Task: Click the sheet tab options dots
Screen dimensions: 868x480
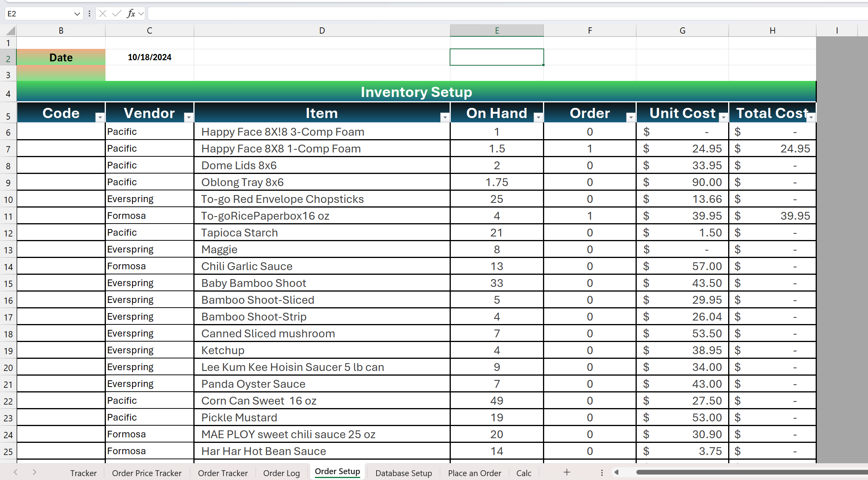Action: click(x=602, y=473)
